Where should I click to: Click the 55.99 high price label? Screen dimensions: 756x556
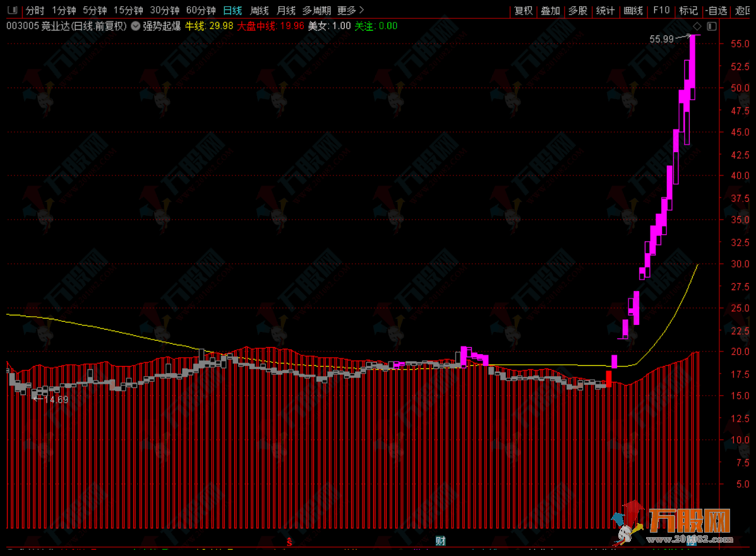coord(661,39)
